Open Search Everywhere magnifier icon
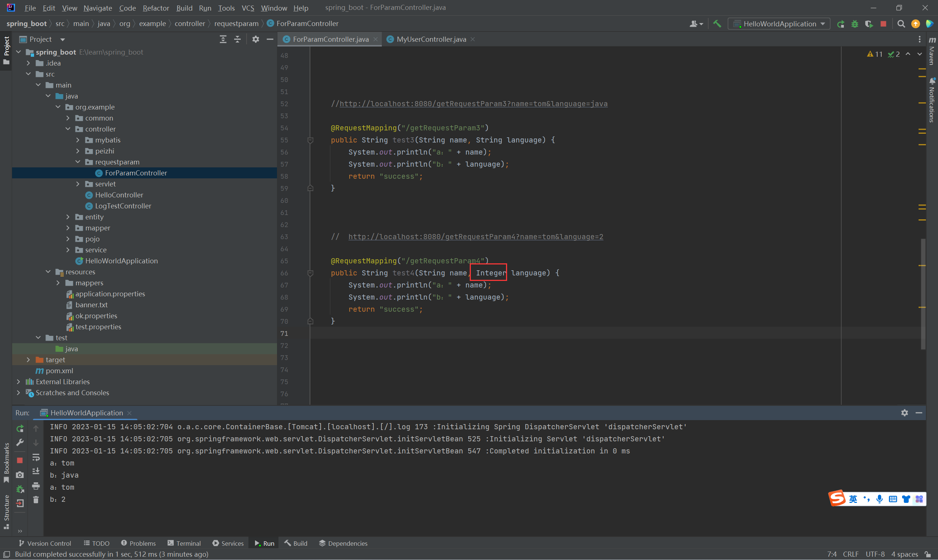The image size is (938, 560). (x=901, y=24)
